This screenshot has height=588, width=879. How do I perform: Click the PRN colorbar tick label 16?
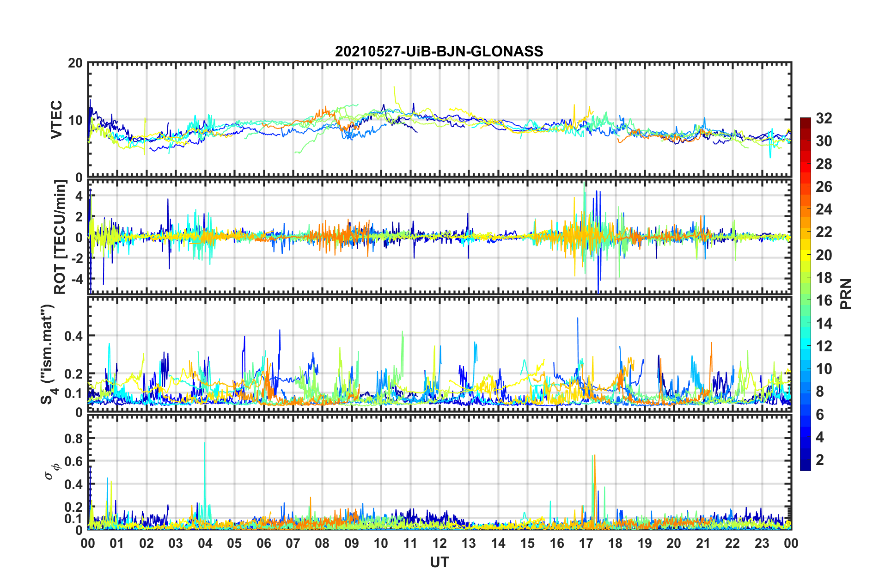pyautogui.click(x=824, y=300)
